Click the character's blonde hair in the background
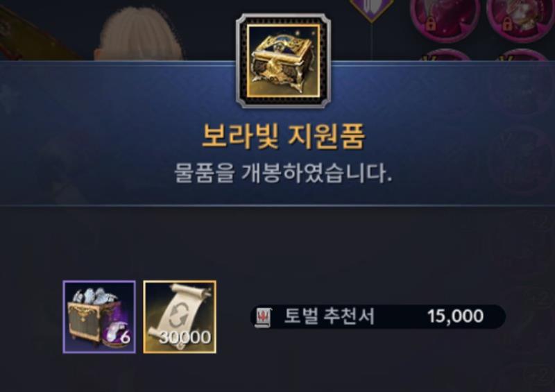The width and height of the screenshot is (555, 392). [141, 33]
